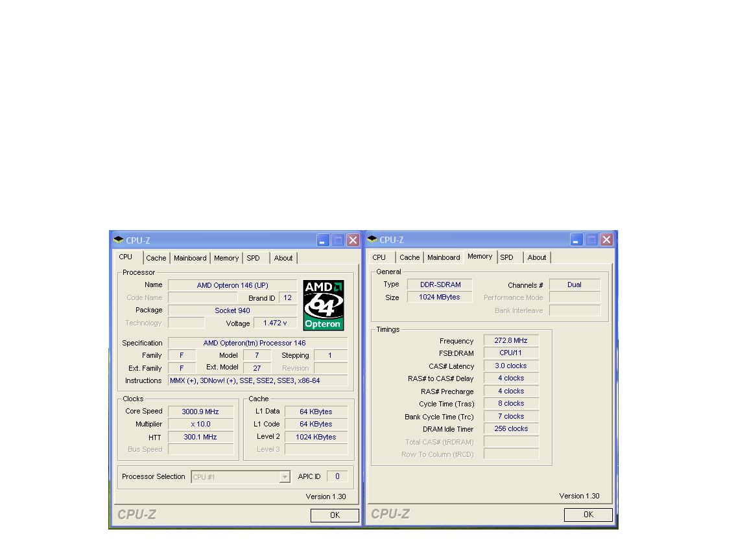
Task: Click the Ext. Model value 27
Action: pos(257,368)
